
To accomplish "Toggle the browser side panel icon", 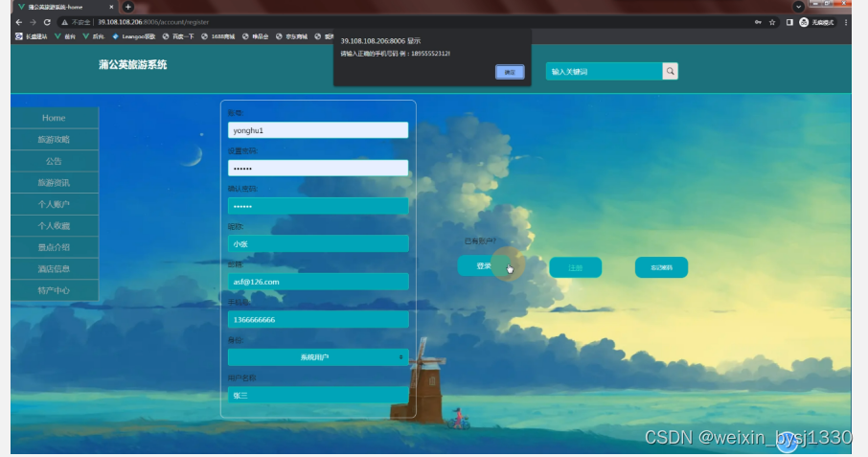I will [x=789, y=22].
